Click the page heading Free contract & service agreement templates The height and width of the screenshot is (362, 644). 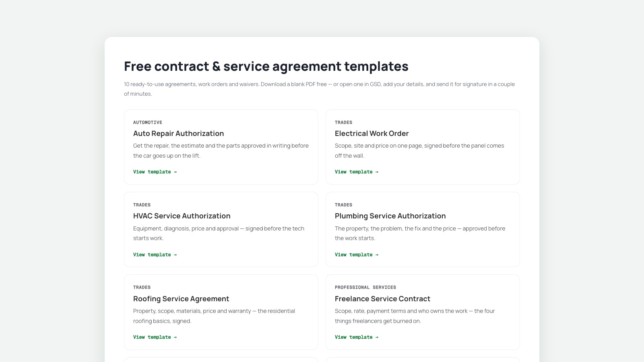pos(266,66)
